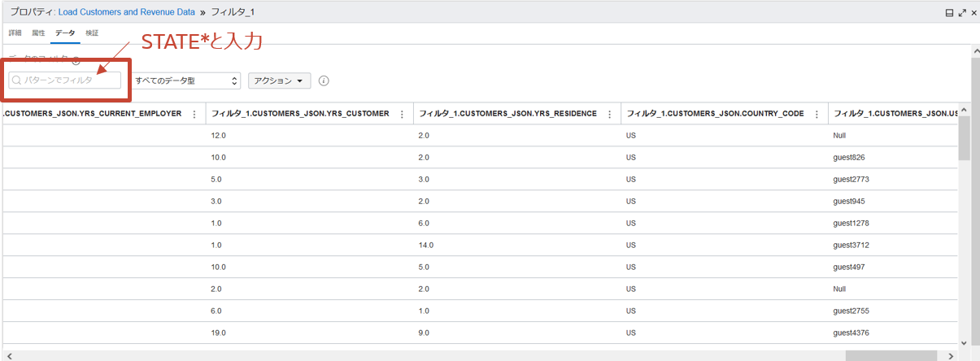Open the すべてのデータ型 data type dropdown
Image resolution: width=980 pixels, height=361 pixels.
(x=187, y=80)
